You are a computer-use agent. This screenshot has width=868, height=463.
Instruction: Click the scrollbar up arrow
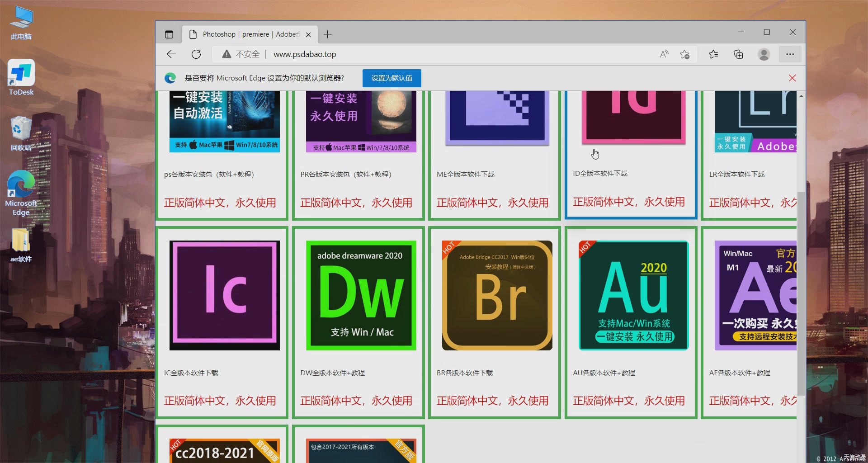[x=801, y=96]
